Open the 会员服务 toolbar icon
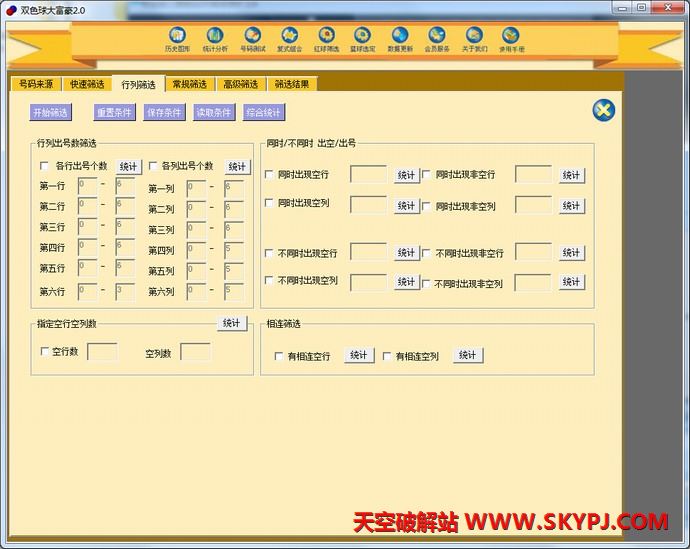The height and width of the screenshot is (549, 690). tap(437, 39)
